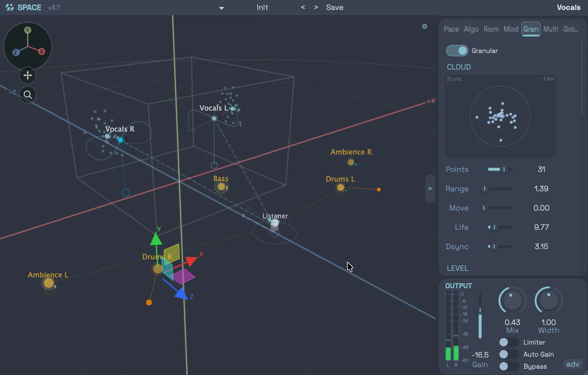
Task: Select the Ambience R source node
Action: tap(351, 162)
